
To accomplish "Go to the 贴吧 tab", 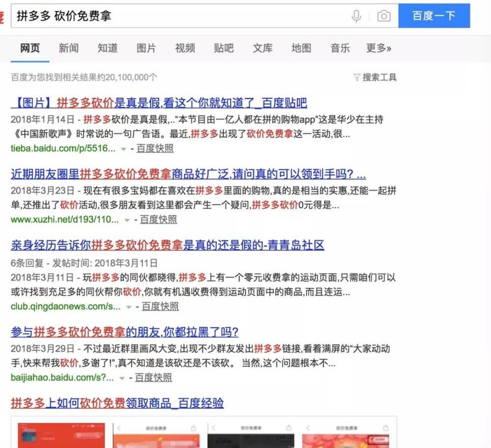I will [223, 48].
